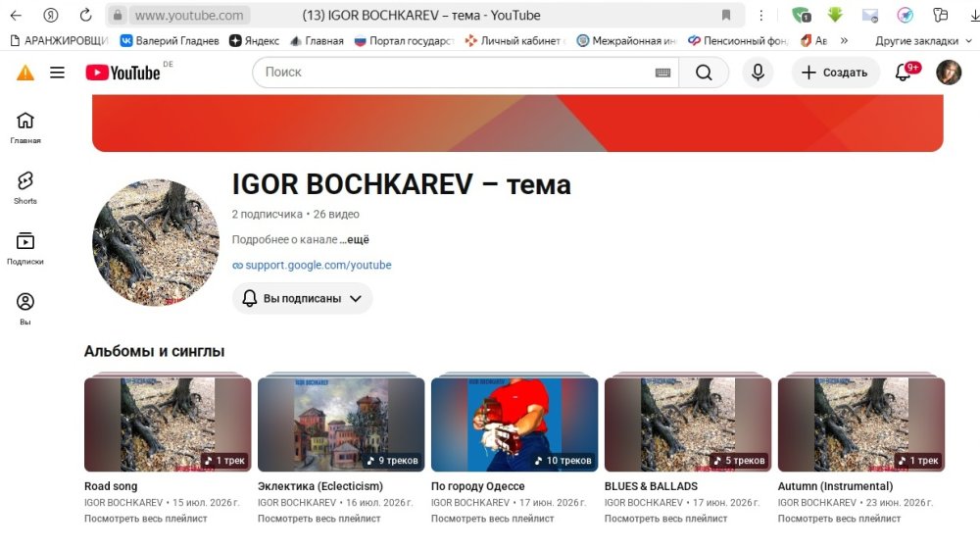
Task: Click the 2 подписчика count text
Action: (267, 214)
